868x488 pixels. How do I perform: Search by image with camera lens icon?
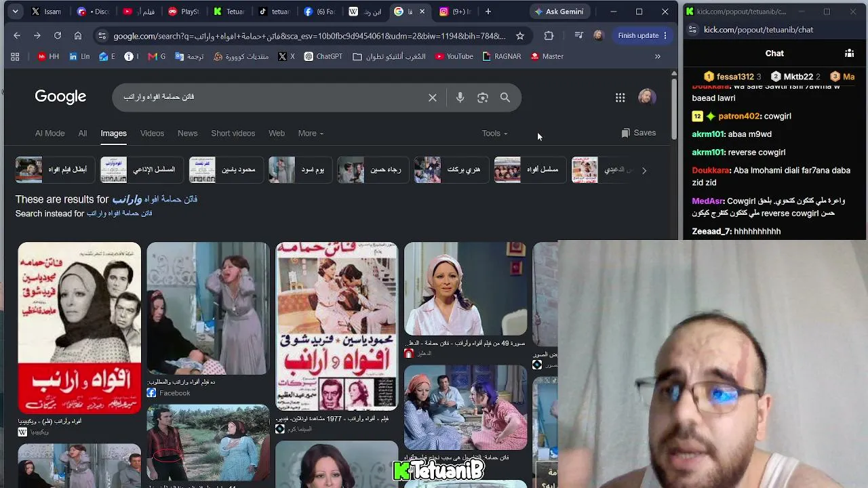click(483, 98)
